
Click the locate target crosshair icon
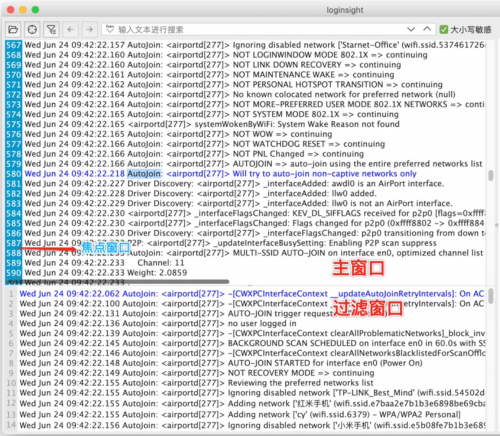click(32, 30)
